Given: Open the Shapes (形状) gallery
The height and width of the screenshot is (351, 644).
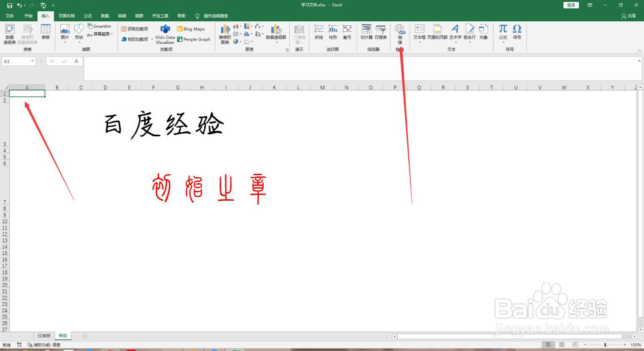Looking at the screenshot, I should [79, 34].
